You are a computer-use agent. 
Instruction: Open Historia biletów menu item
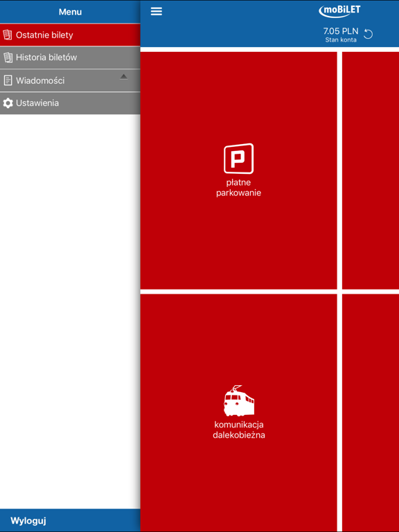[x=70, y=57]
